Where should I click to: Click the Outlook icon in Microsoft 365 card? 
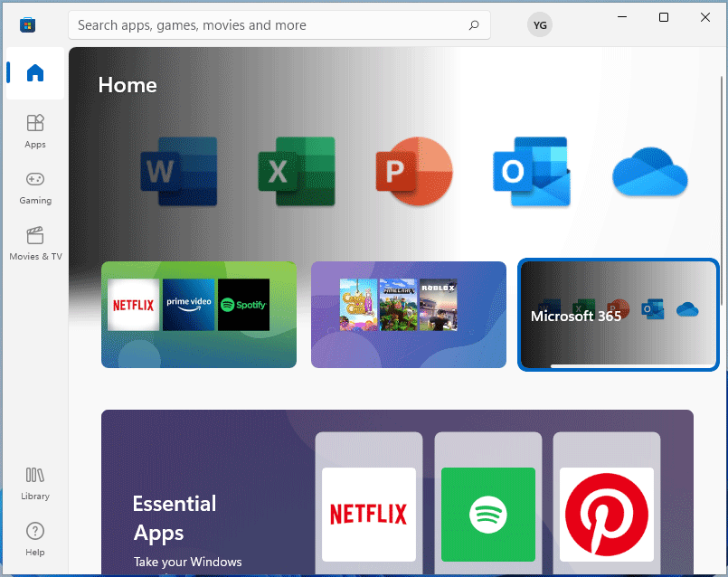click(652, 309)
